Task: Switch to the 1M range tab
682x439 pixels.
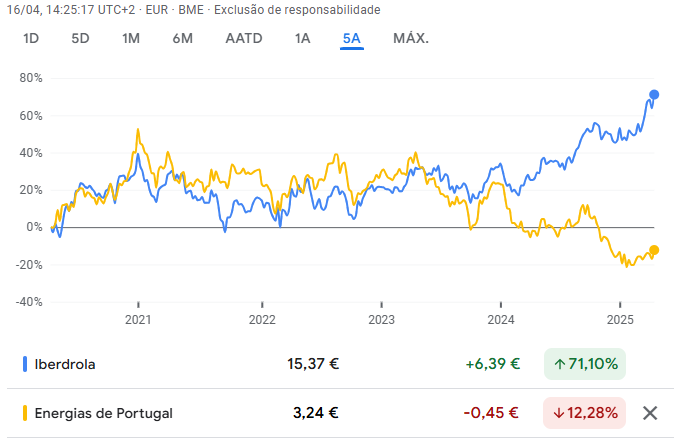Action: (x=131, y=39)
